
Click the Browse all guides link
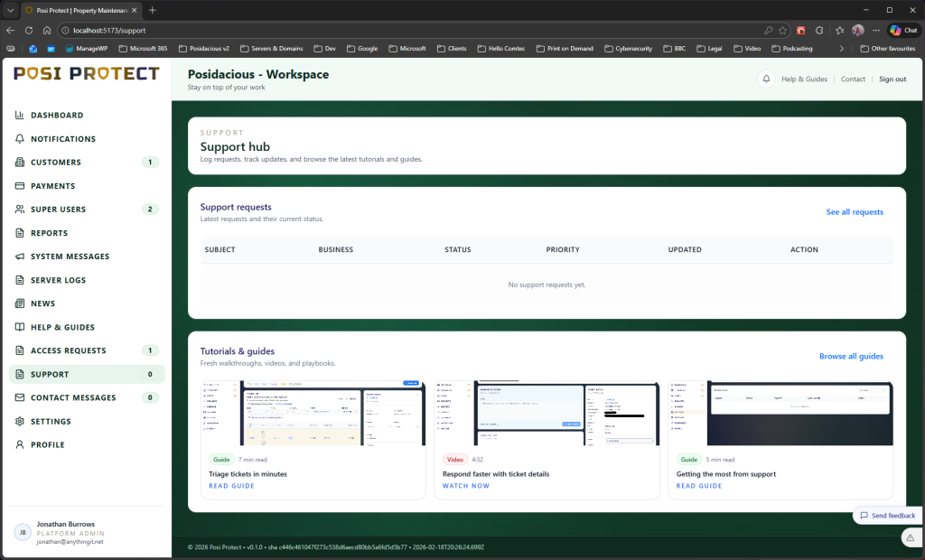851,357
